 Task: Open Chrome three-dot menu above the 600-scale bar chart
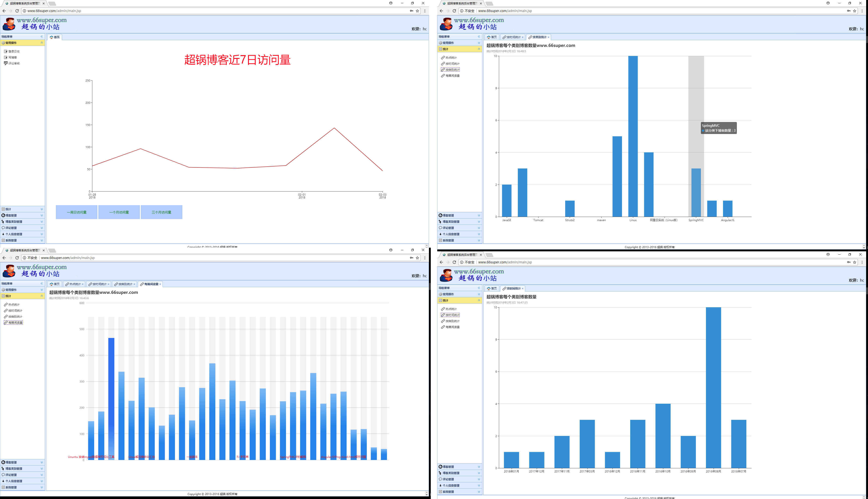coord(425,258)
